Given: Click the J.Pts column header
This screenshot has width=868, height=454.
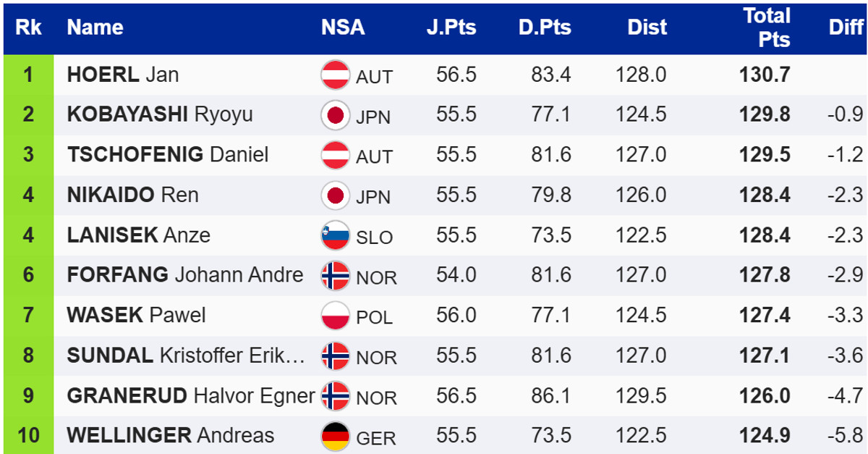Looking at the screenshot, I should point(451,28).
